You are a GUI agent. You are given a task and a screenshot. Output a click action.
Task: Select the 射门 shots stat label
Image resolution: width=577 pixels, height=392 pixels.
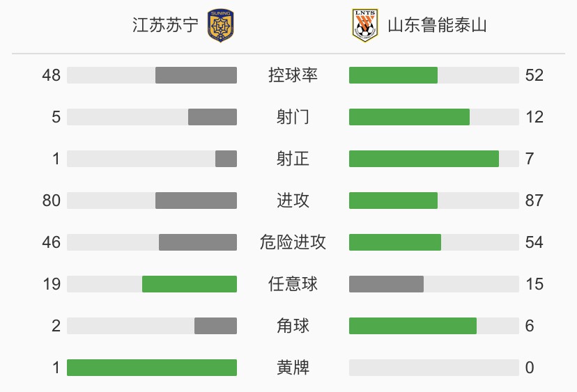[x=293, y=117]
